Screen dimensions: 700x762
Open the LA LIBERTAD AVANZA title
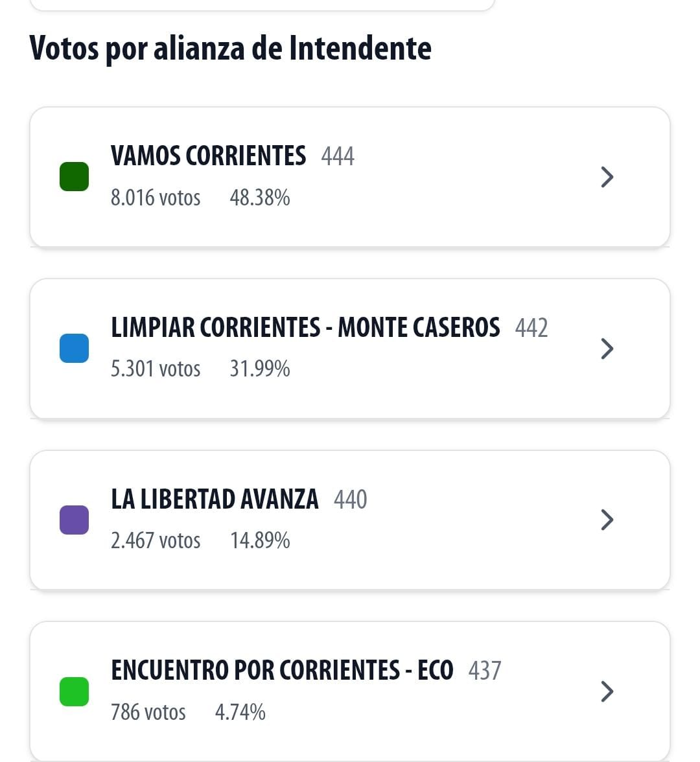(x=215, y=500)
